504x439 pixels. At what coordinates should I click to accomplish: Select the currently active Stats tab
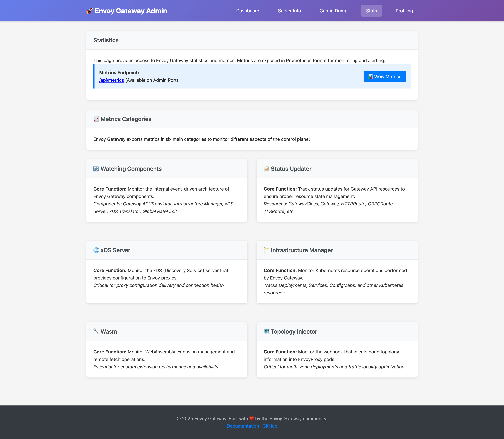point(371,11)
